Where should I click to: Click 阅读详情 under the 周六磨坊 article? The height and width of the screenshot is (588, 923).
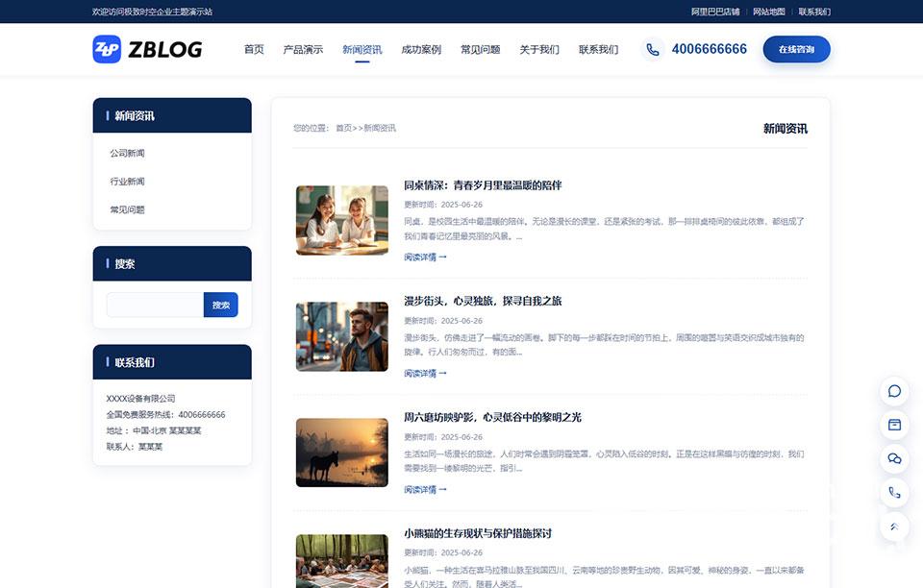point(425,489)
